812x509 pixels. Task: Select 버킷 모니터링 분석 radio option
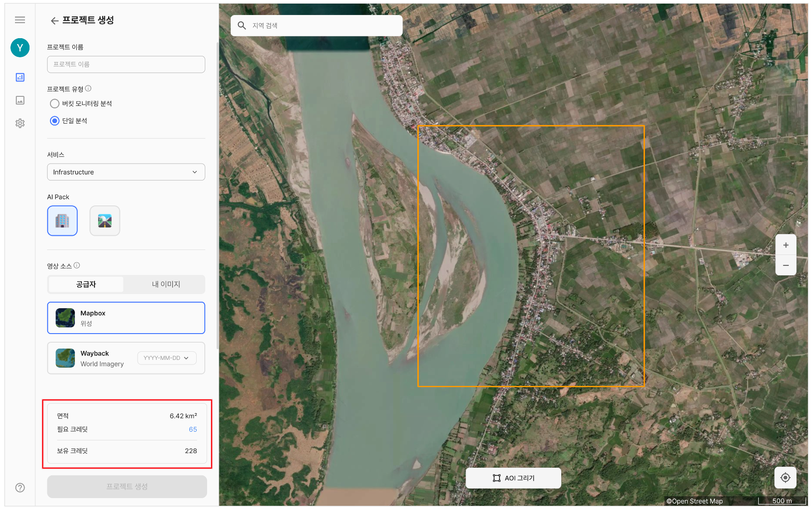55,104
